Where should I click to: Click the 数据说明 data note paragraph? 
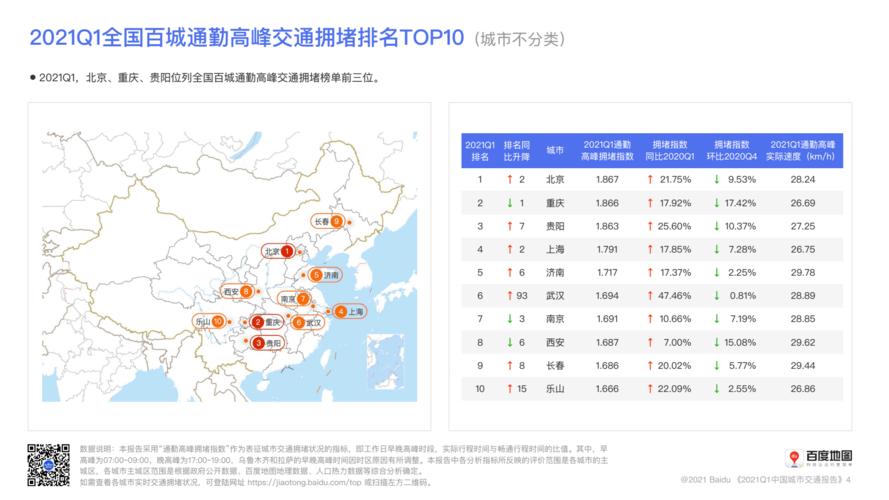click(344, 466)
